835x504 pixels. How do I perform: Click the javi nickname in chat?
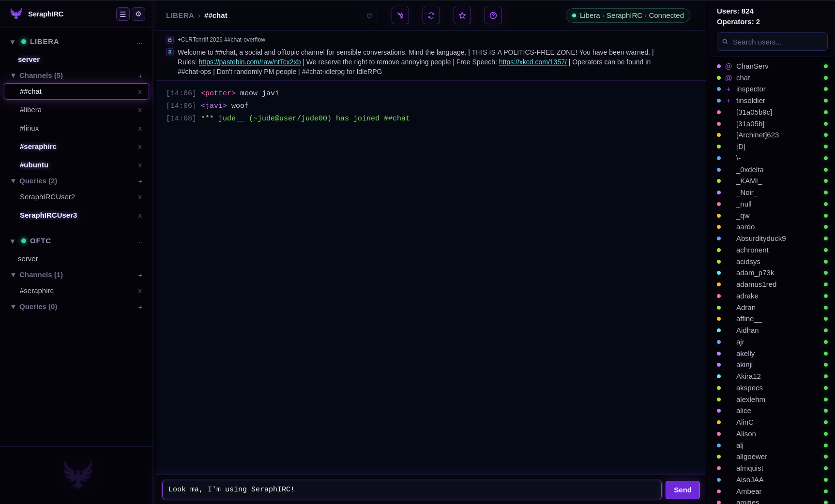(x=214, y=105)
